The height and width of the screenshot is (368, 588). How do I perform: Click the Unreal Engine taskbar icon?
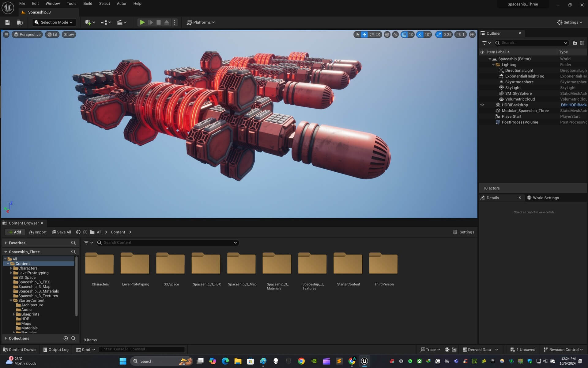pos(364,361)
